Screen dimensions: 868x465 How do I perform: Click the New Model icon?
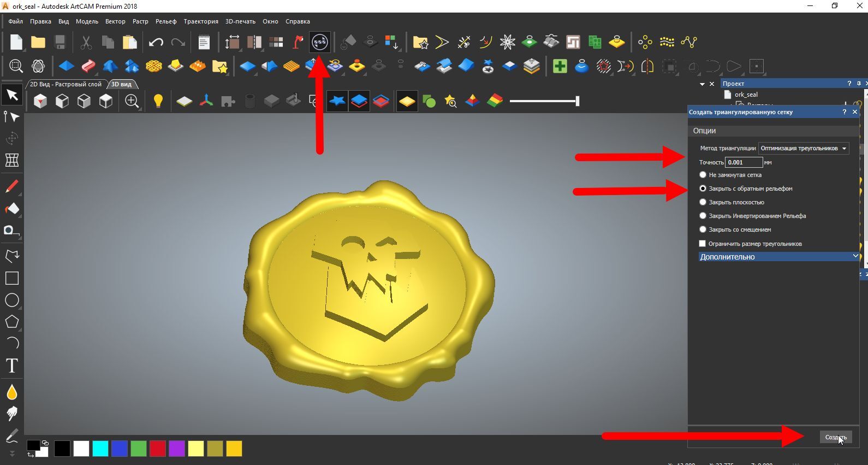[x=16, y=42]
